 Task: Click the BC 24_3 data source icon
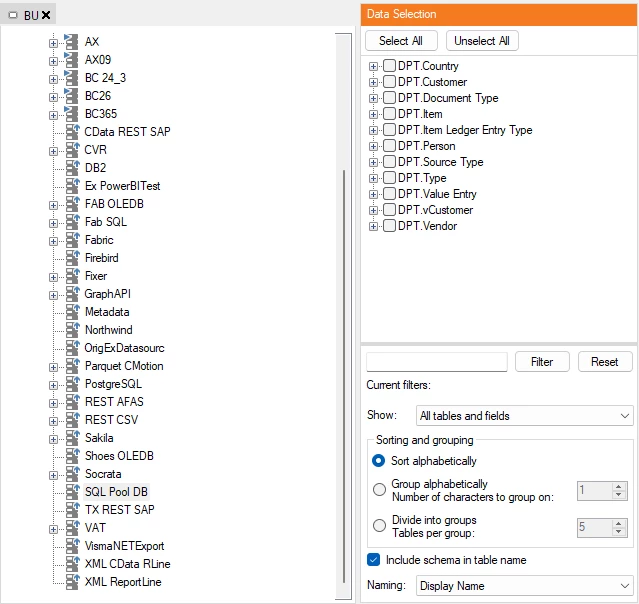71,77
